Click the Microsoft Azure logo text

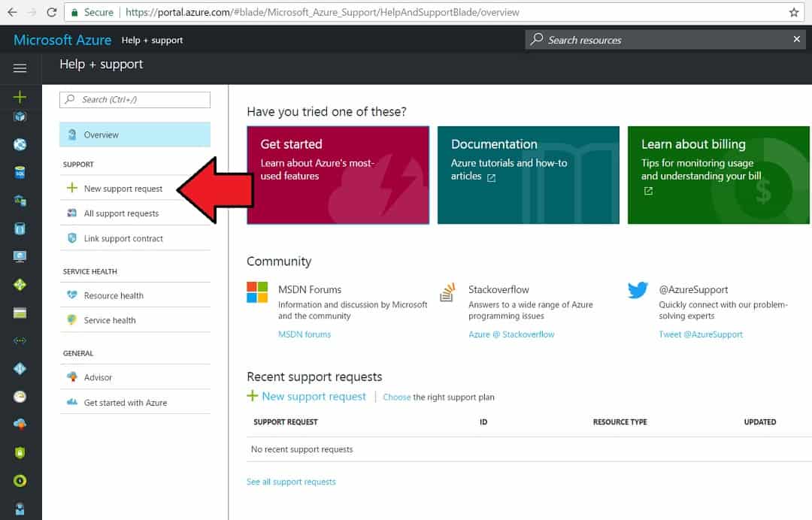point(62,40)
